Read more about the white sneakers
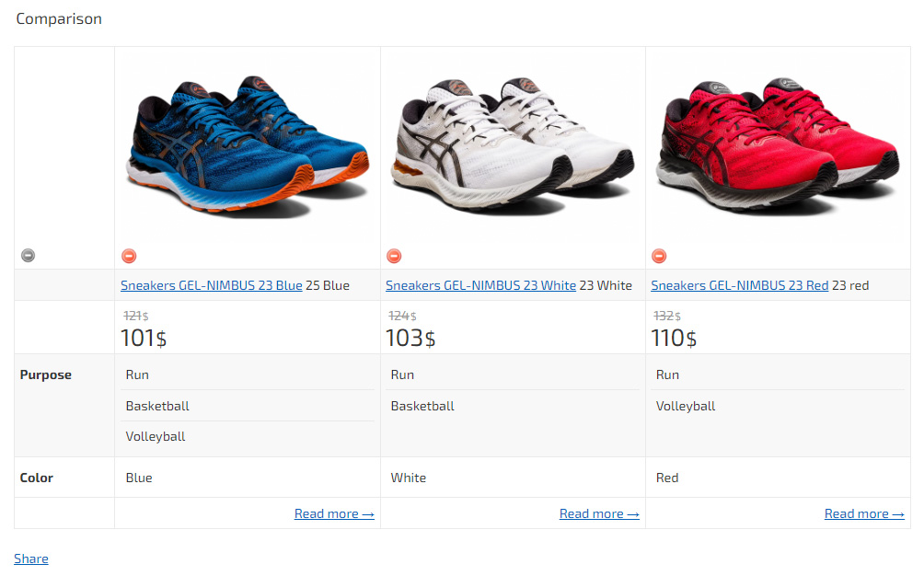 (599, 513)
